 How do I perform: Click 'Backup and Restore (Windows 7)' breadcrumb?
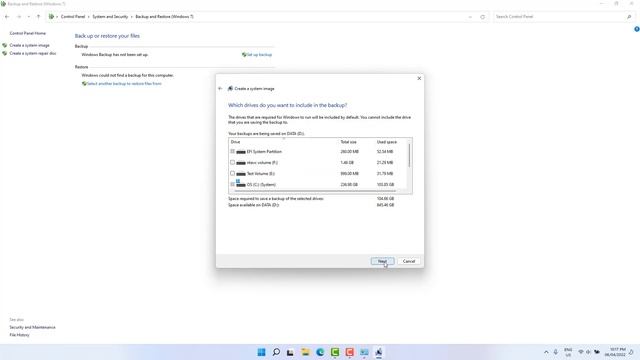click(x=164, y=17)
